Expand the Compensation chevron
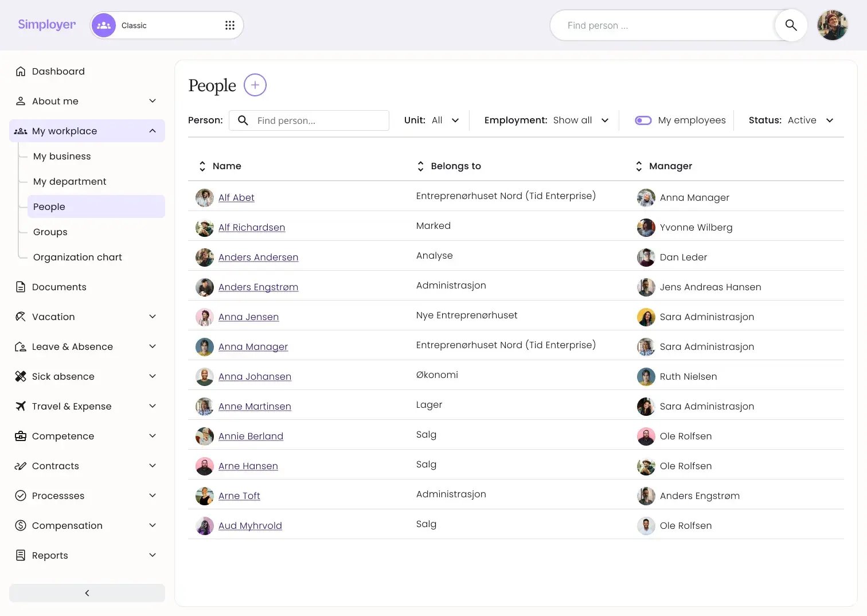Image resolution: width=867 pixels, height=616 pixels. [153, 525]
